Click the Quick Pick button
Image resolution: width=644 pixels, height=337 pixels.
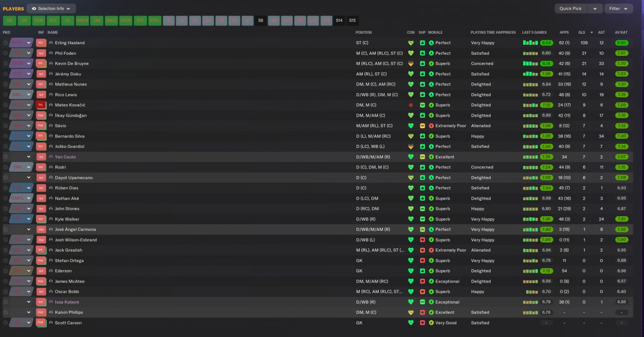[x=571, y=9]
